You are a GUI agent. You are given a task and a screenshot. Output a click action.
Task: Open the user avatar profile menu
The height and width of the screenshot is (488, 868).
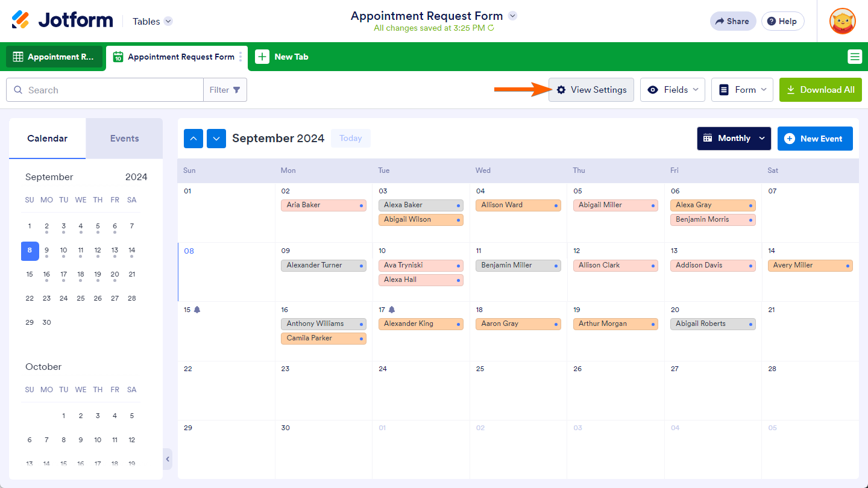tap(842, 21)
